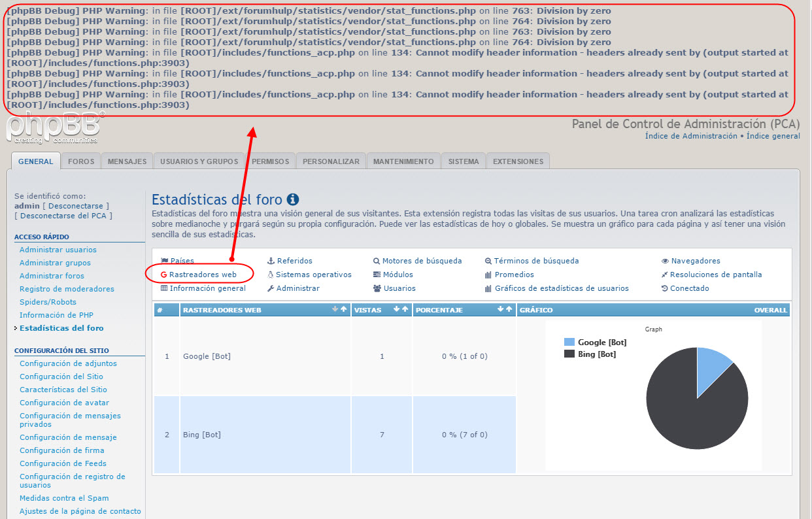Open the Usuarios y Grupos tab

coord(200,161)
